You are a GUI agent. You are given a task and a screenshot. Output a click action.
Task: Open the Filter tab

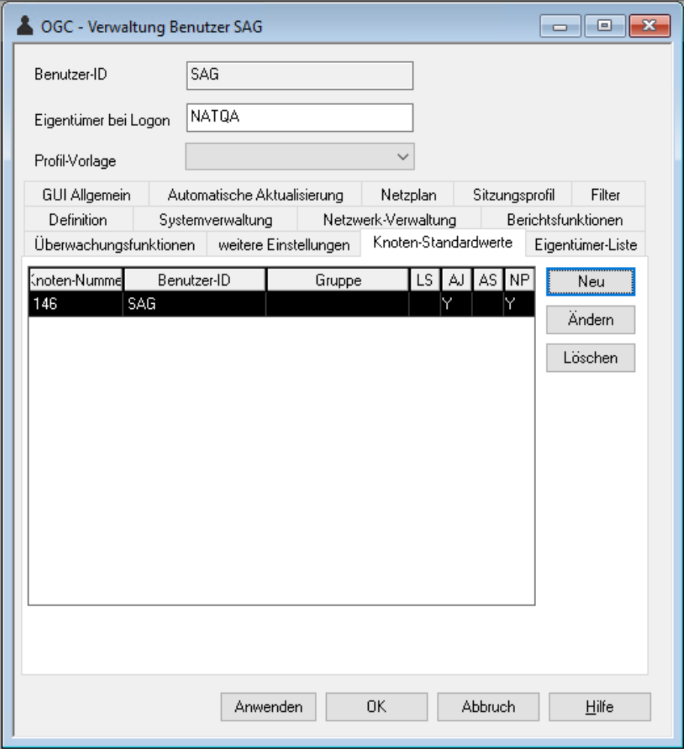605,195
